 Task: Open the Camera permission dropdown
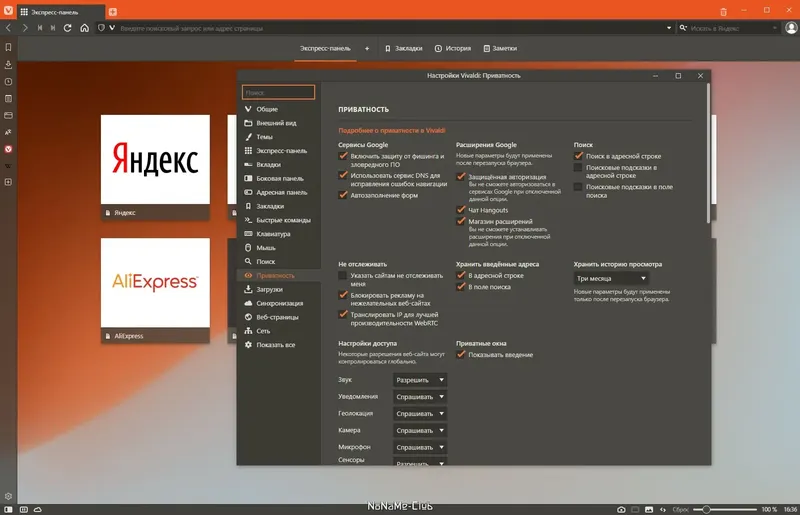click(x=420, y=430)
